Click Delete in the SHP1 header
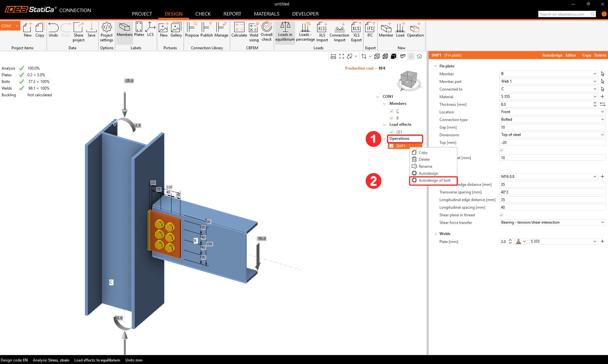608x364 pixels. [x=600, y=55]
